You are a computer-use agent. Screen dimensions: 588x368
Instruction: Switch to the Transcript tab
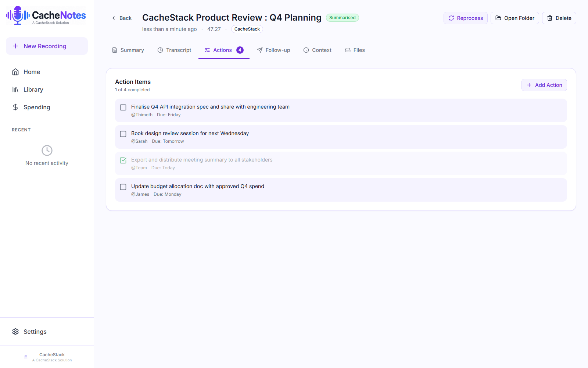pos(174,50)
